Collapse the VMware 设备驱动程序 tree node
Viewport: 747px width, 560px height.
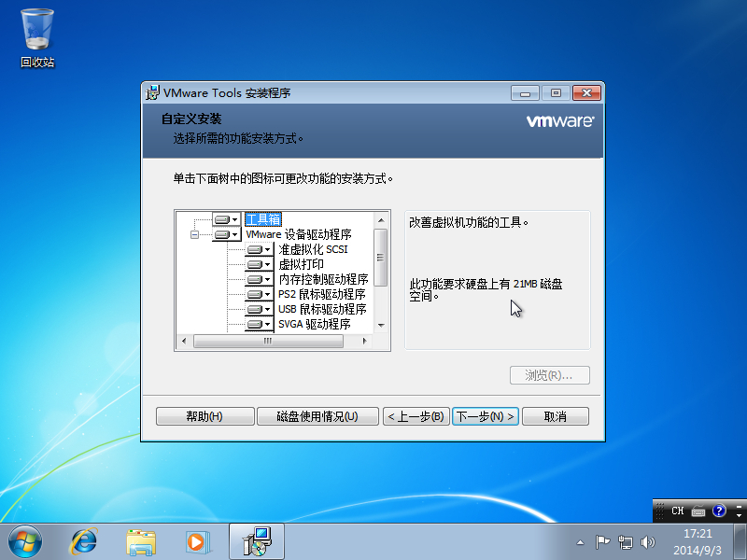coord(194,235)
